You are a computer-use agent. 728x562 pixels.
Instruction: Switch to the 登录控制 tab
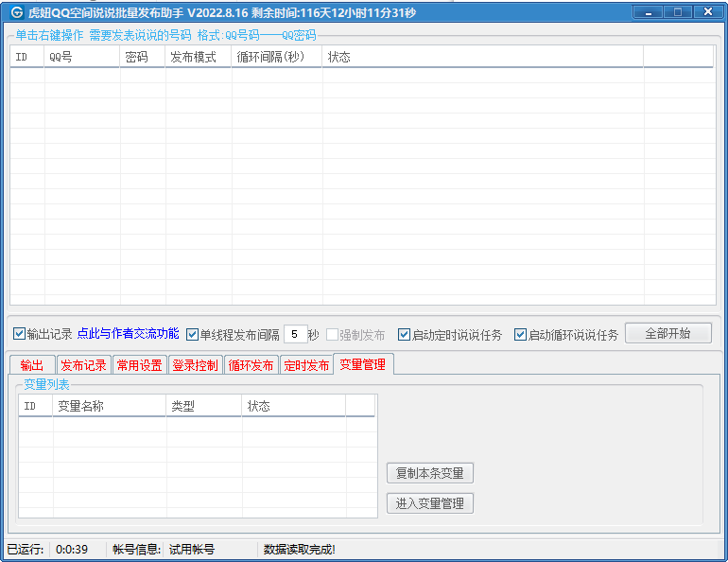pyautogui.click(x=195, y=365)
